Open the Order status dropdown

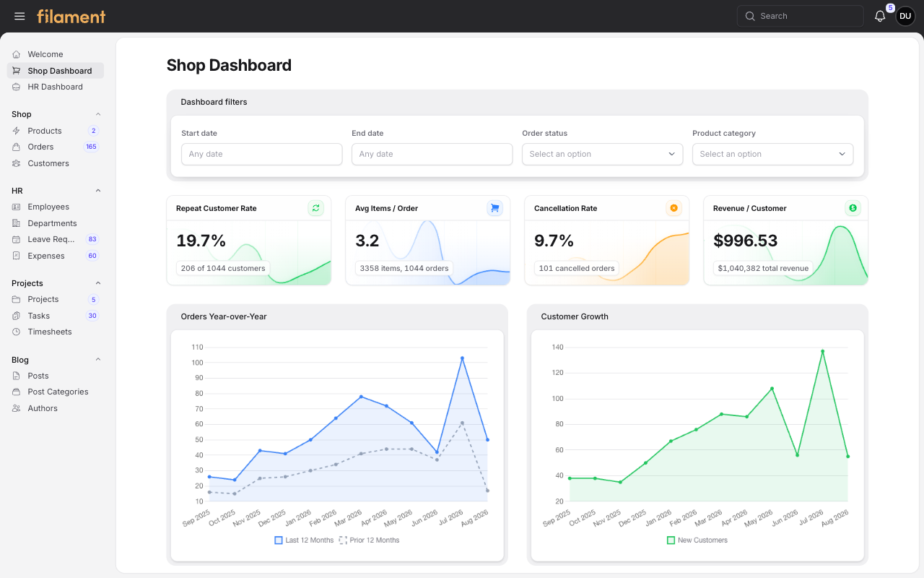603,154
